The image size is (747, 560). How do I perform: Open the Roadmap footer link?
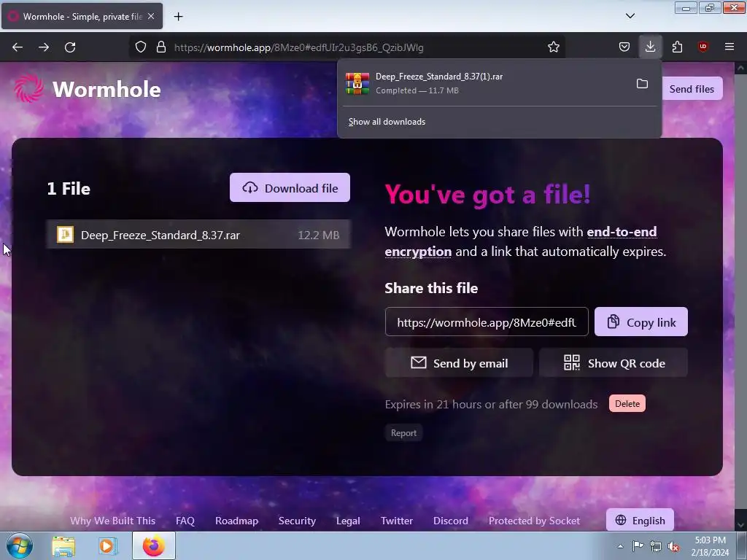(x=237, y=521)
